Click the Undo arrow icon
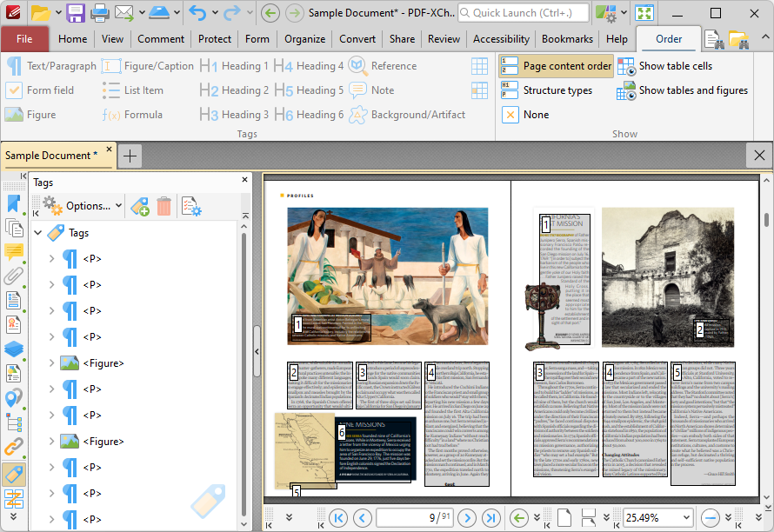 point(198,13)
